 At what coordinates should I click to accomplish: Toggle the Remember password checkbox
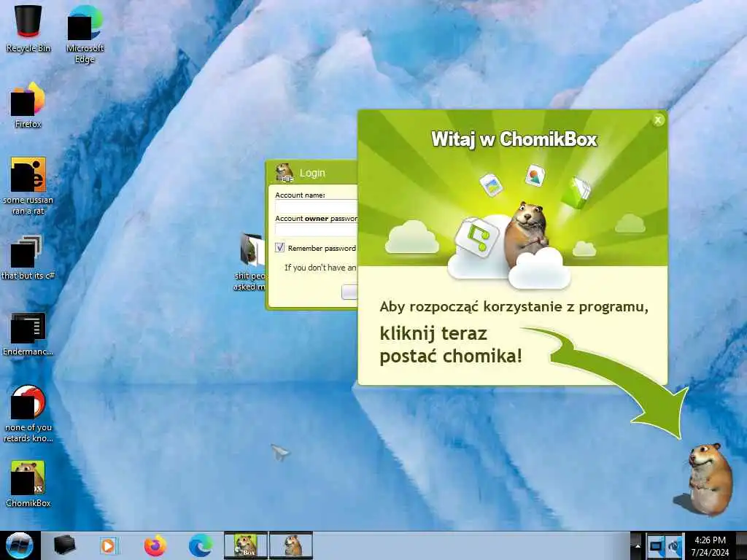click(279, 248)
